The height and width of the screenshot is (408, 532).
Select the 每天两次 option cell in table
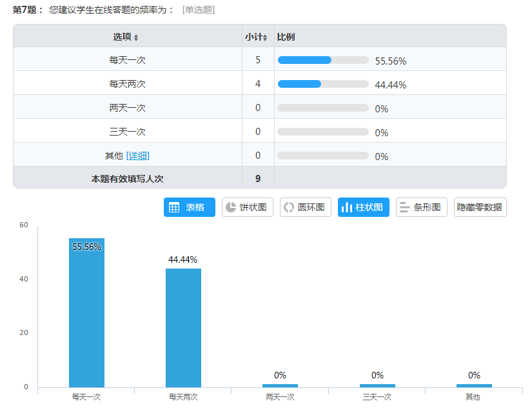pos(128,83)
